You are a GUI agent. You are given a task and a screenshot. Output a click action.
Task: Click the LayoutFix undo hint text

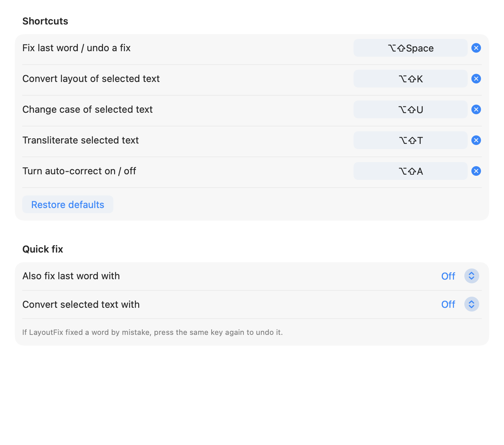[152, 332]
